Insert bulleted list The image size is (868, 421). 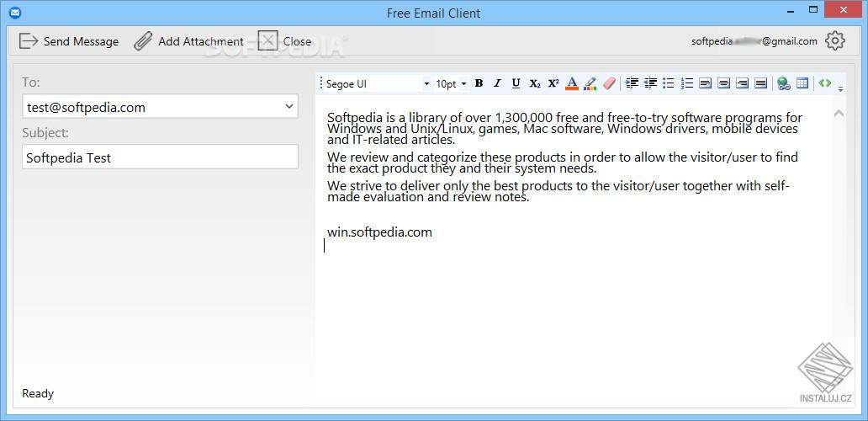tap(669, 83)
